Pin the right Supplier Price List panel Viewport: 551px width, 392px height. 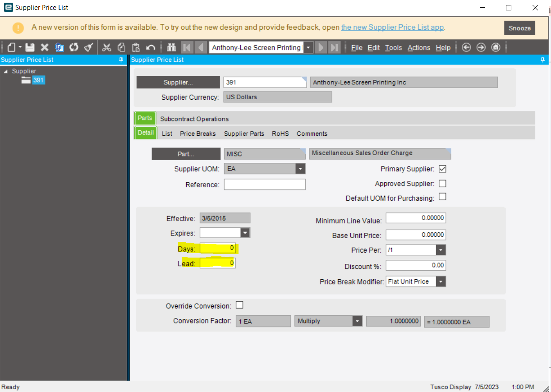542,60
